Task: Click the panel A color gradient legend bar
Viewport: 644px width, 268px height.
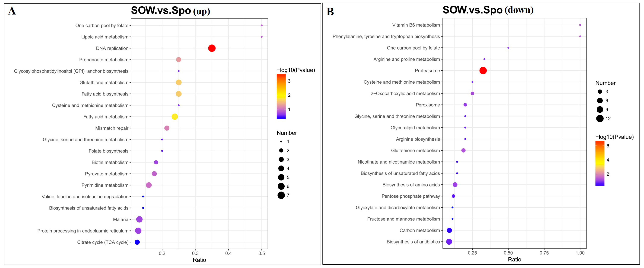Action: [x=281, y=96]
